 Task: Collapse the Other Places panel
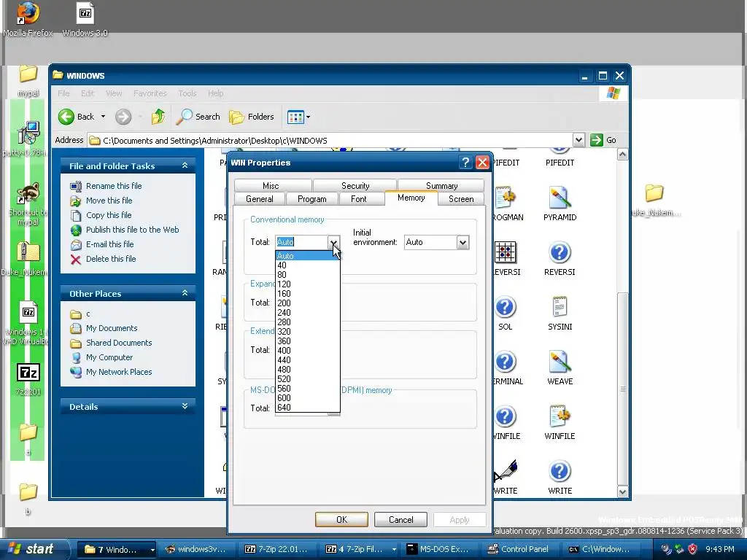[x=185, y=293]
